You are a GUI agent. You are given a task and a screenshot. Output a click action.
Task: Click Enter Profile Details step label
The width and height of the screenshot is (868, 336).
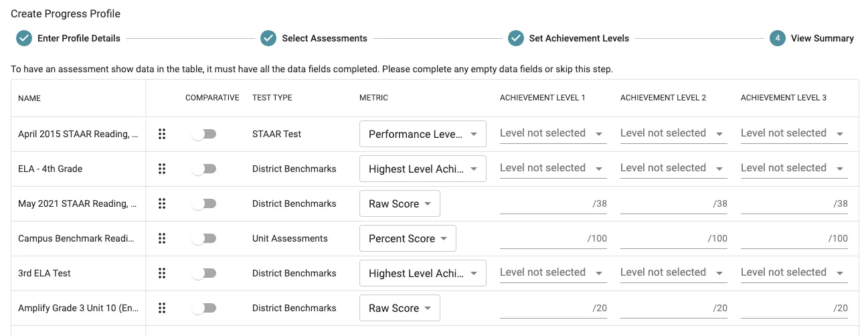point(79,38)
